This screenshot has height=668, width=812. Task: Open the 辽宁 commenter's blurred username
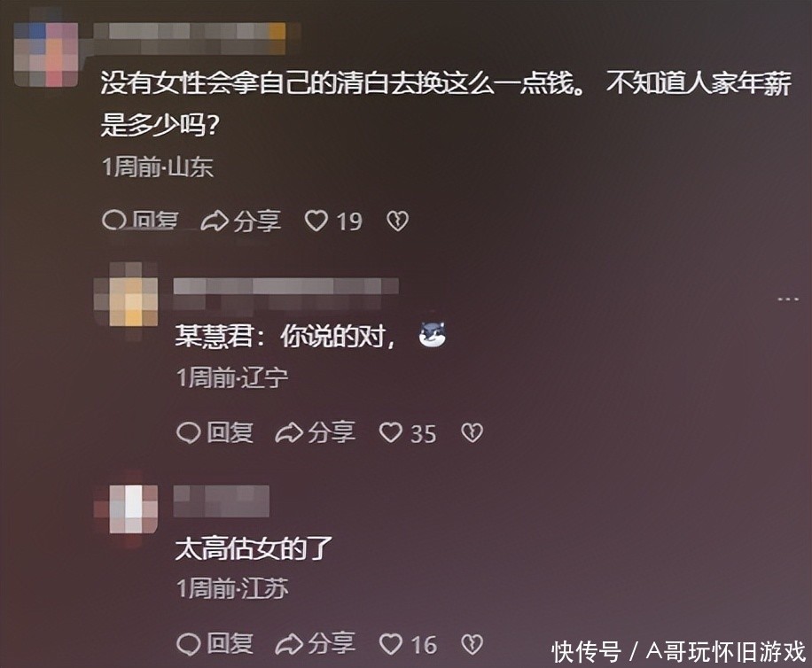285,288
